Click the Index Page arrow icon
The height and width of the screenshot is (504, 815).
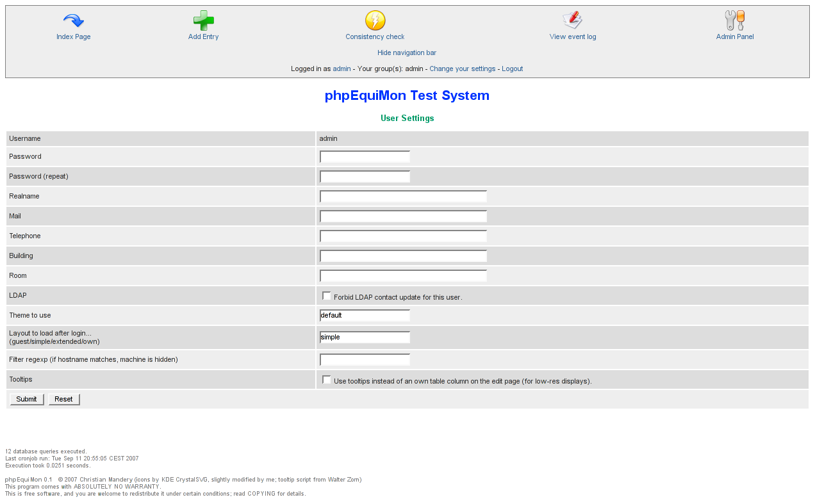click(74, 20)
